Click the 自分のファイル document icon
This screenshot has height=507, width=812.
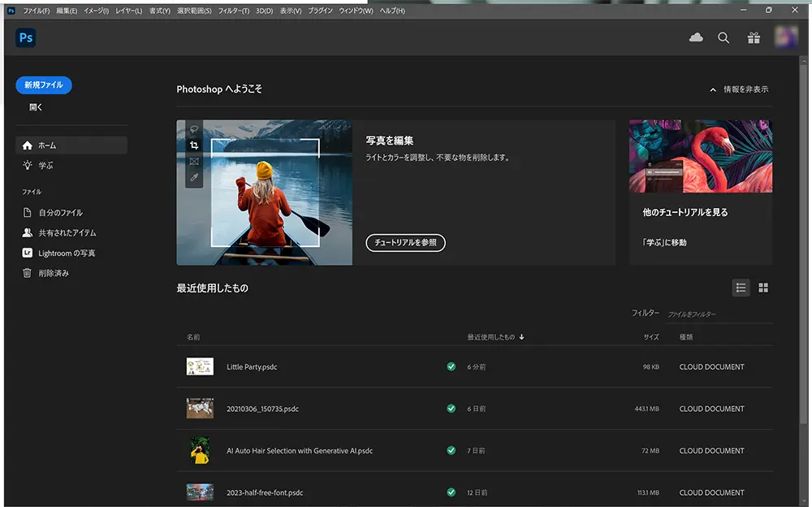tap(28, 213)
